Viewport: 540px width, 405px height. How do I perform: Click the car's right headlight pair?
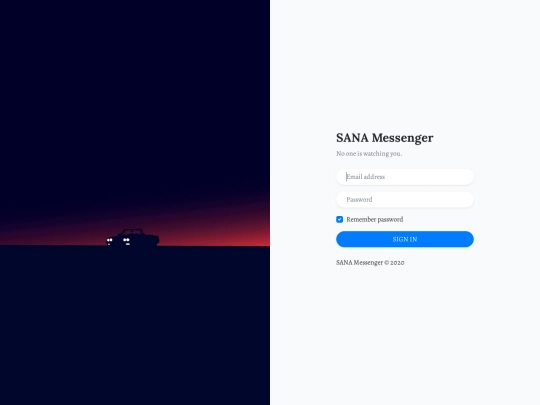click(126, 240)
